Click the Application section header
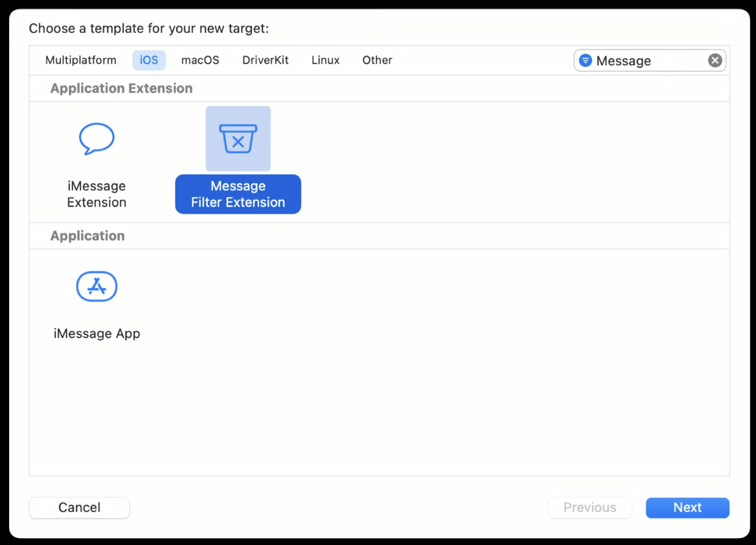This screenshot has height=545, width=756. 88,236
